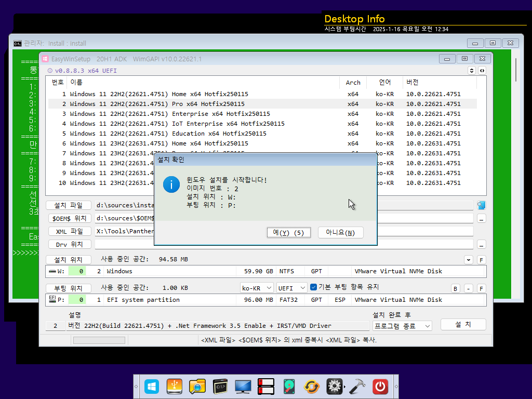The image size is (532, 399).
Task: Select Windows 11 22H2 IoT Enterprise row
Action: point(262,124)
